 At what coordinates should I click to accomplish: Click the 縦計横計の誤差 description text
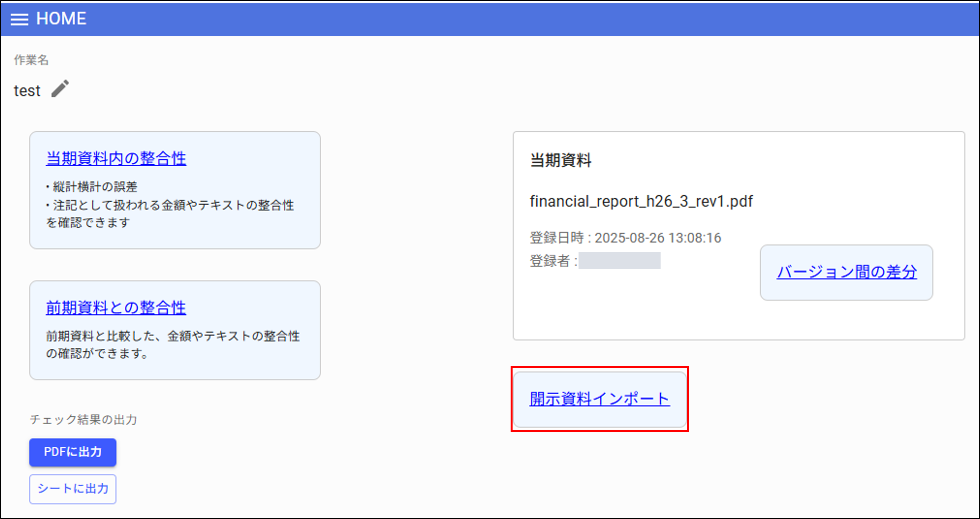click(95, 187)
